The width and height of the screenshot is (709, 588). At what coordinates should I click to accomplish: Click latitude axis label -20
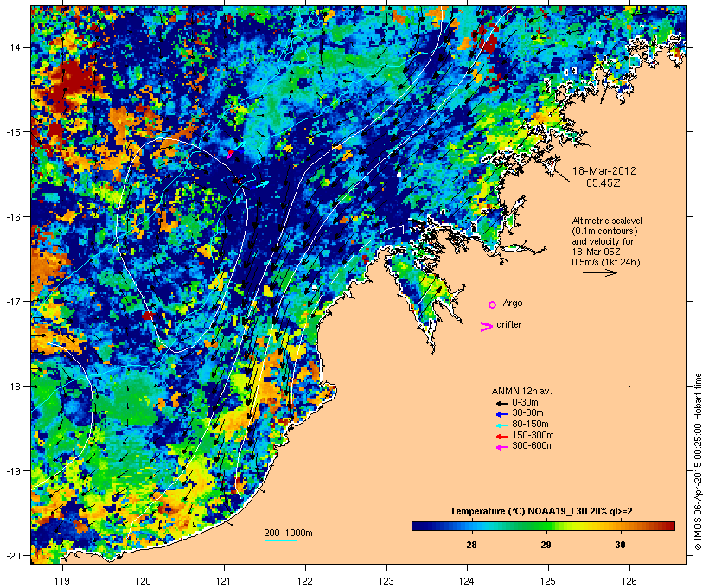click(x=12, y=556)
